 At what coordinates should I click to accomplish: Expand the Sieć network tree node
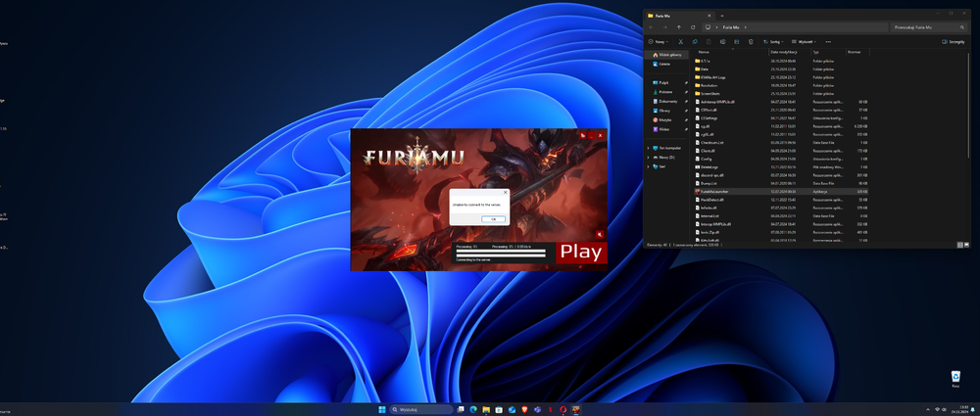648,166
